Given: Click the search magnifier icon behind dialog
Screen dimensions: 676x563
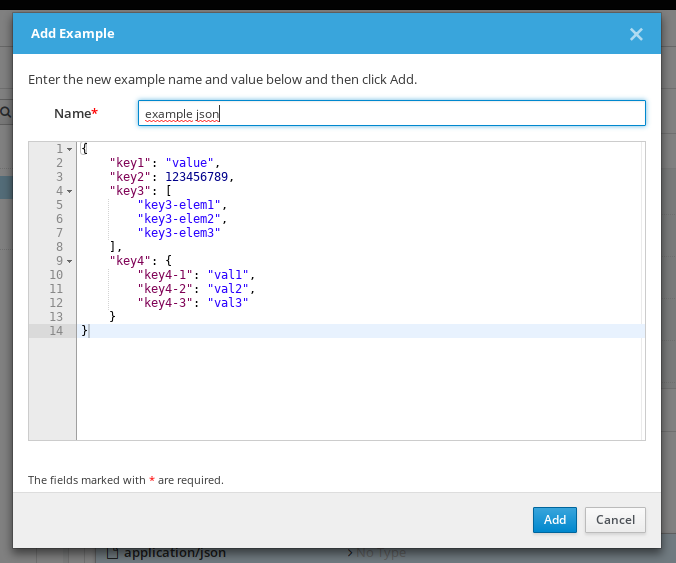Looking at the screenshot, I should point(5,113).
